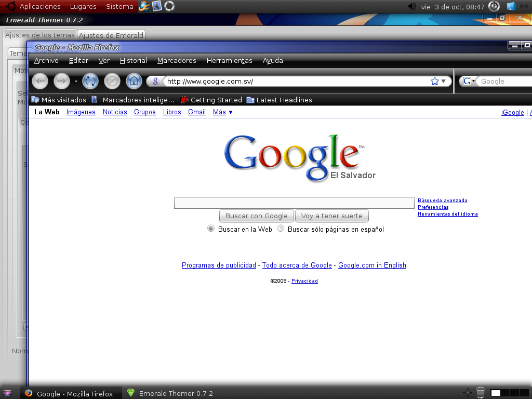This screenshot has height=399, width=532.
Task: Reload the page with the refresh icon
Action: point(90,81)
